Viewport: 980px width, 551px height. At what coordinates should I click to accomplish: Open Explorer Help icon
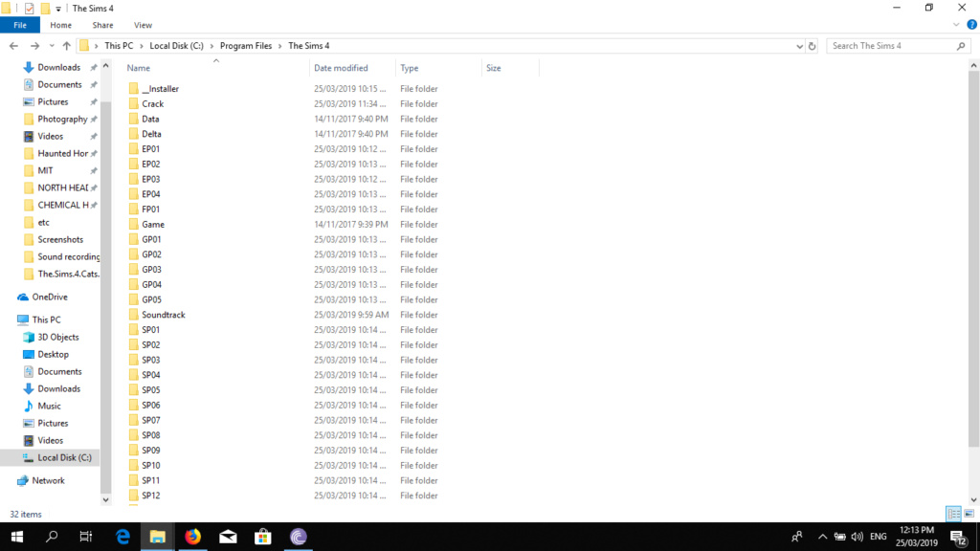point(971,25)
